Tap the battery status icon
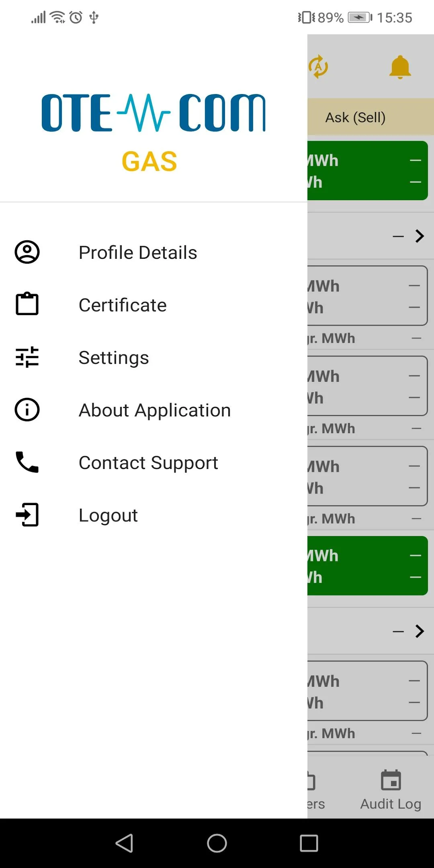The width and height of the screenshot is (434, 868). (360, 17)
